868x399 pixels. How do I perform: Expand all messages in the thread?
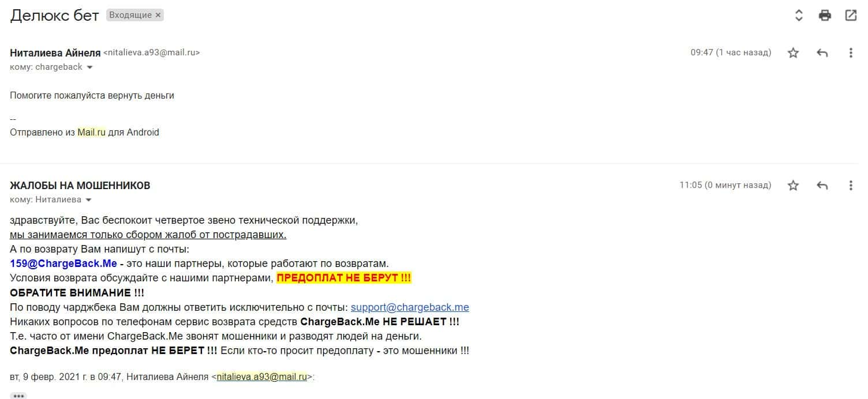coord(799,16)
